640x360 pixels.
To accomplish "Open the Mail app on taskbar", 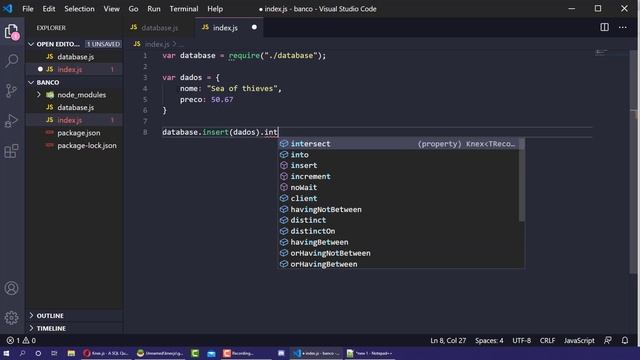I will (x=211, y=353).
